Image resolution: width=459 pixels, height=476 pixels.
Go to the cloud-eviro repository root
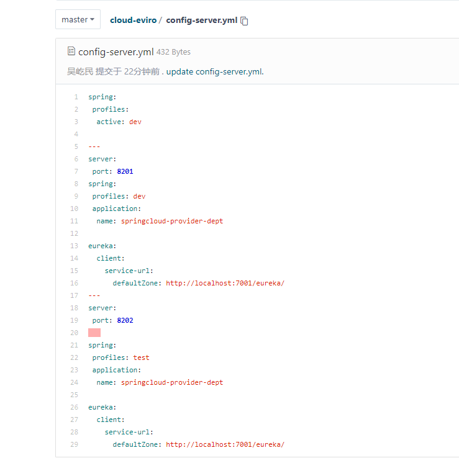133,20
